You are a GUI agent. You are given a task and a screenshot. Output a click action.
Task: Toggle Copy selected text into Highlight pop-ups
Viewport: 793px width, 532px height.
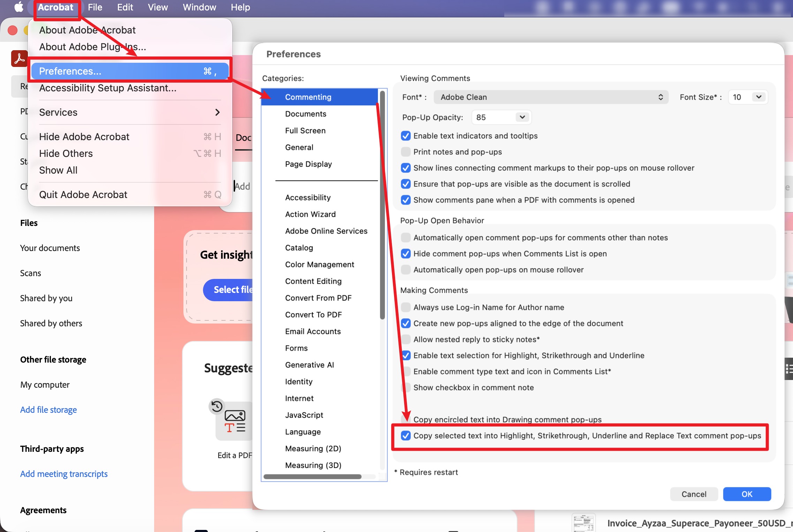[406, 436]
